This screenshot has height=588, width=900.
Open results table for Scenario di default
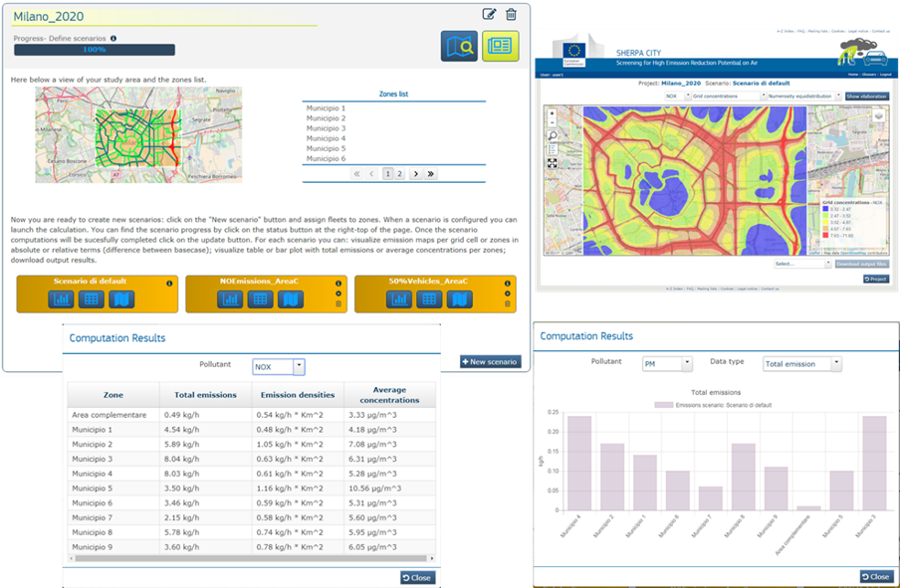coord(92,298)
